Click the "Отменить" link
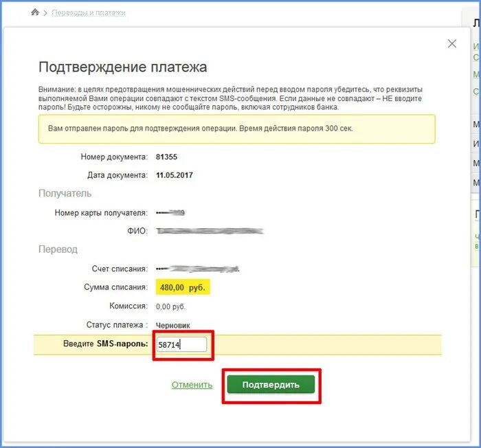Viewport: 481px width, 448px height. click(192, 385)
